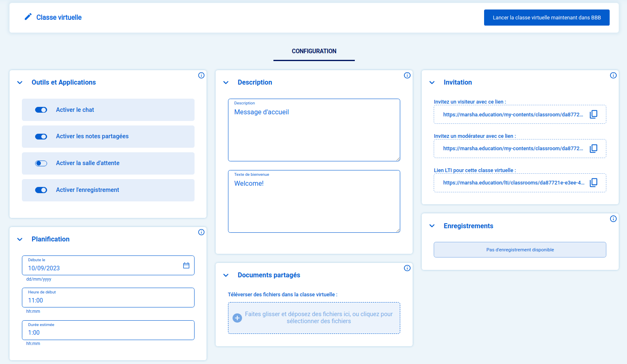627x364 pixels.
Task: Copy the LTI classroom link
Action: click(x=593, y=182)
